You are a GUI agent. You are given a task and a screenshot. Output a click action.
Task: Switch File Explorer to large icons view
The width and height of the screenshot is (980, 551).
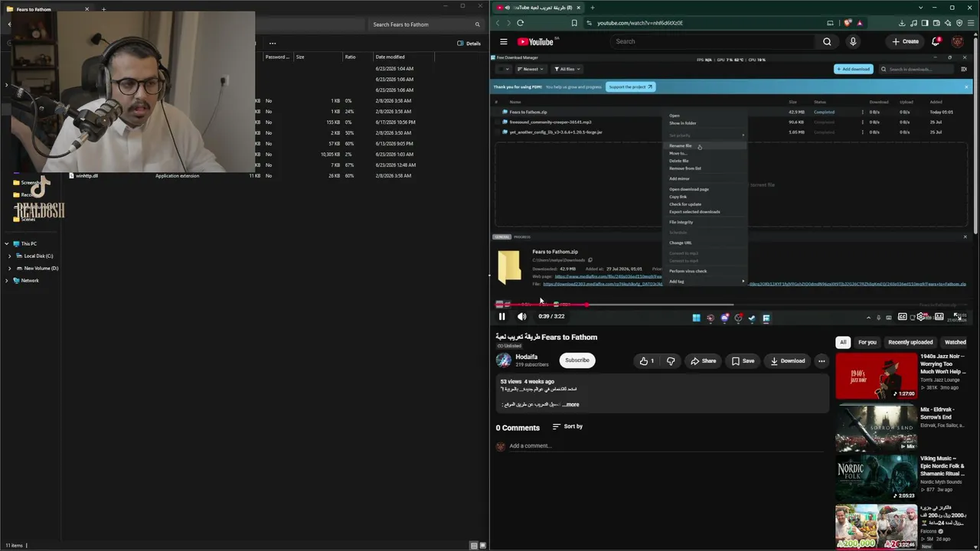(482, 546)
